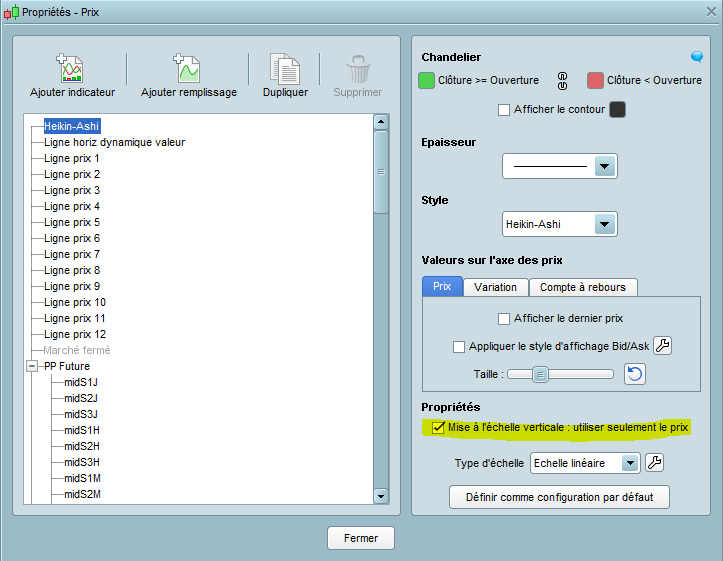Image resolution: width=723 pixels, height=561 pixels.
Task: Select Ligne prix 6 item
Action: (71, 238)
